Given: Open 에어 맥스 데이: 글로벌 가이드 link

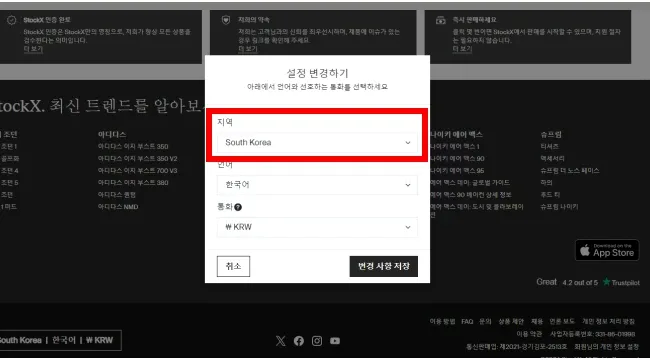Looking at the screenshot, I should 470,182.
